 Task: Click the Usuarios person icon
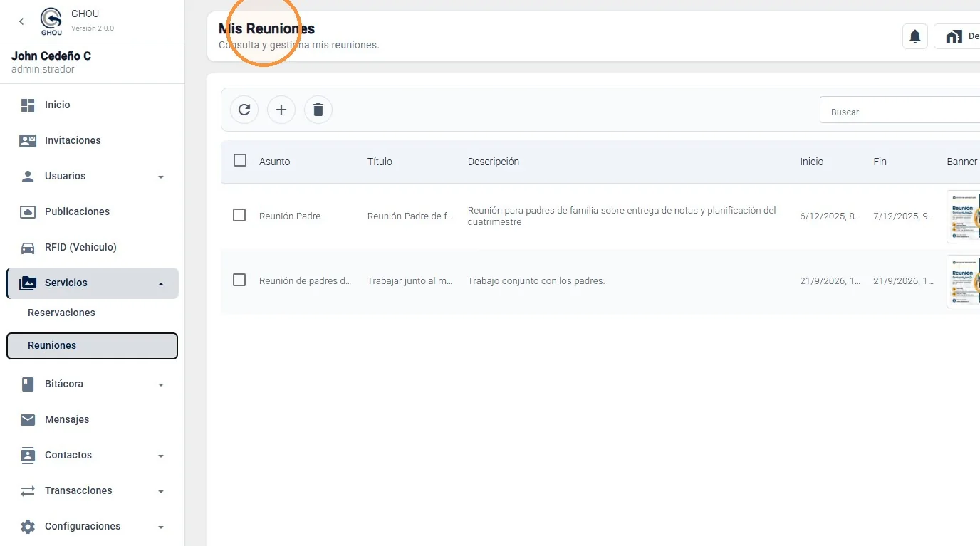(x=28, y=176)
